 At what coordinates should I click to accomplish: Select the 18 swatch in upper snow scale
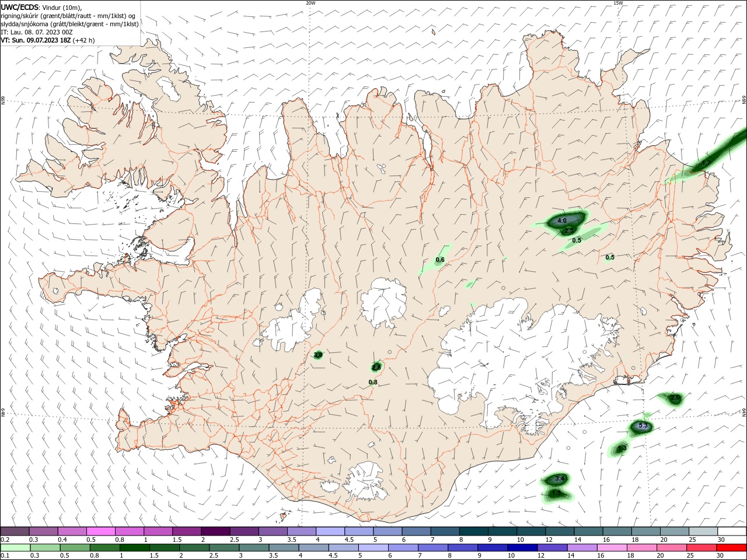[x=645, y=531]
